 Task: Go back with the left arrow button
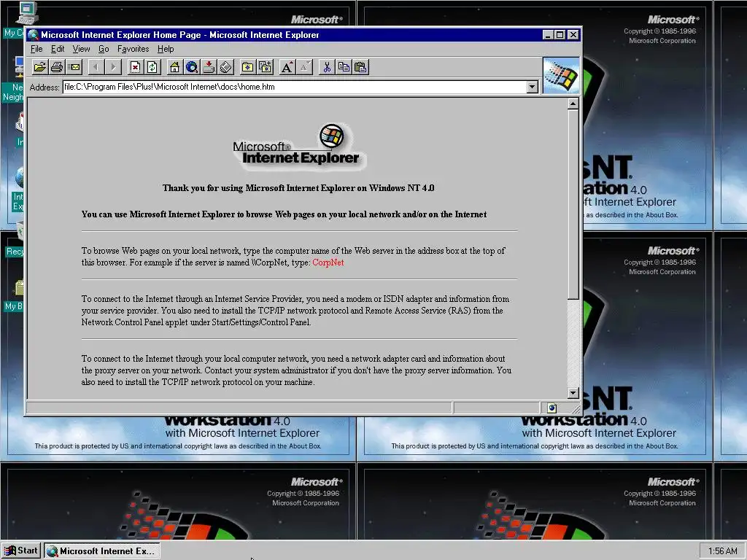click(96, 67)
